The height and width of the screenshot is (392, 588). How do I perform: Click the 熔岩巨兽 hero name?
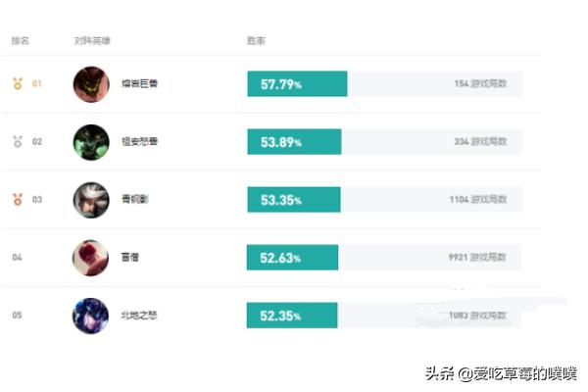tap(139, 83)
